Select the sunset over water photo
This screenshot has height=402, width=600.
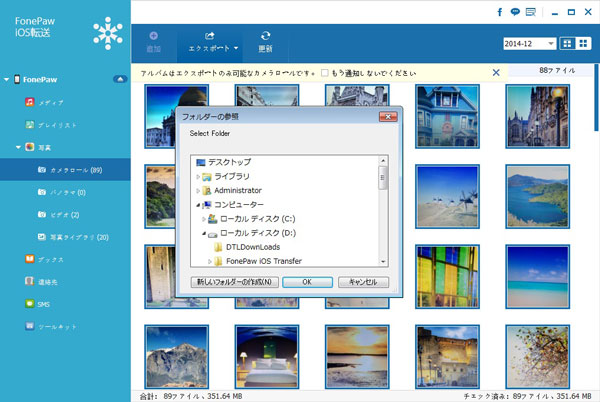coord(357,357)
